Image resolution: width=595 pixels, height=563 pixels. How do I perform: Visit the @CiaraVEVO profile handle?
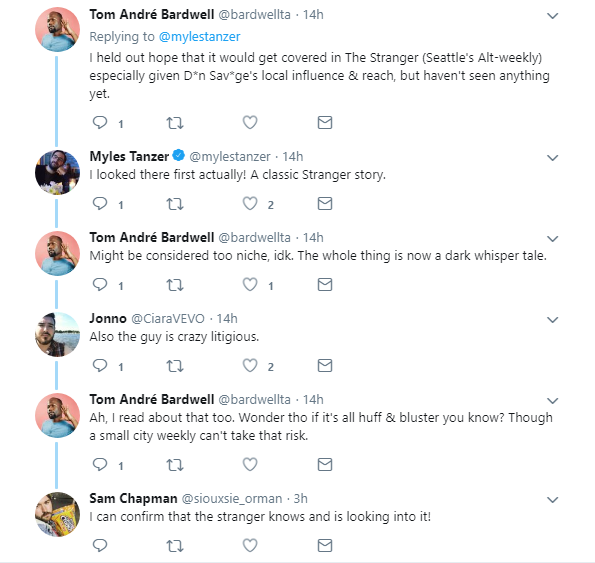click(x=168, y=318)
